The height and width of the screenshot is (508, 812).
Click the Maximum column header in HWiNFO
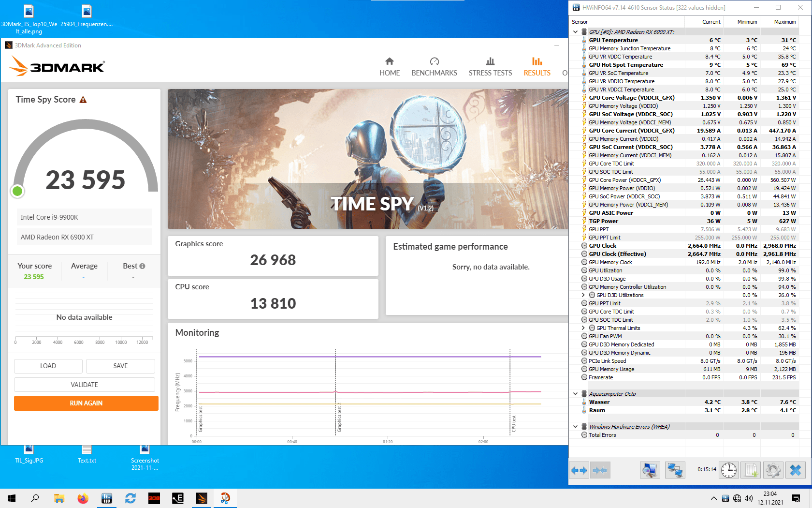(x=779, y=22)
